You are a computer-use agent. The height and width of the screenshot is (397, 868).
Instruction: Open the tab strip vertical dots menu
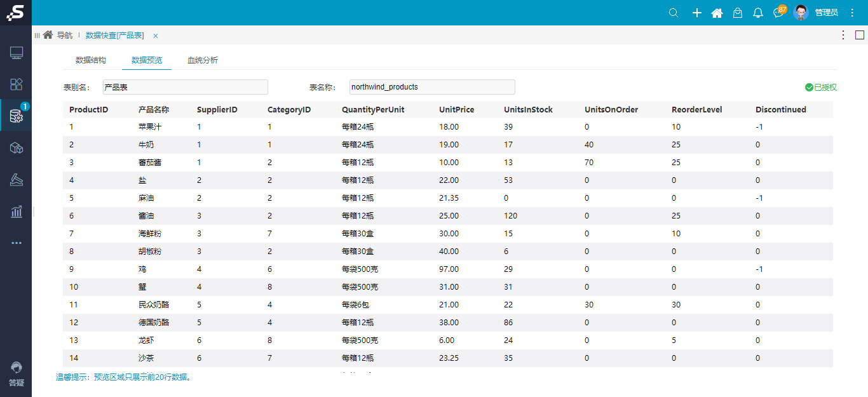(x=843, y=35)
